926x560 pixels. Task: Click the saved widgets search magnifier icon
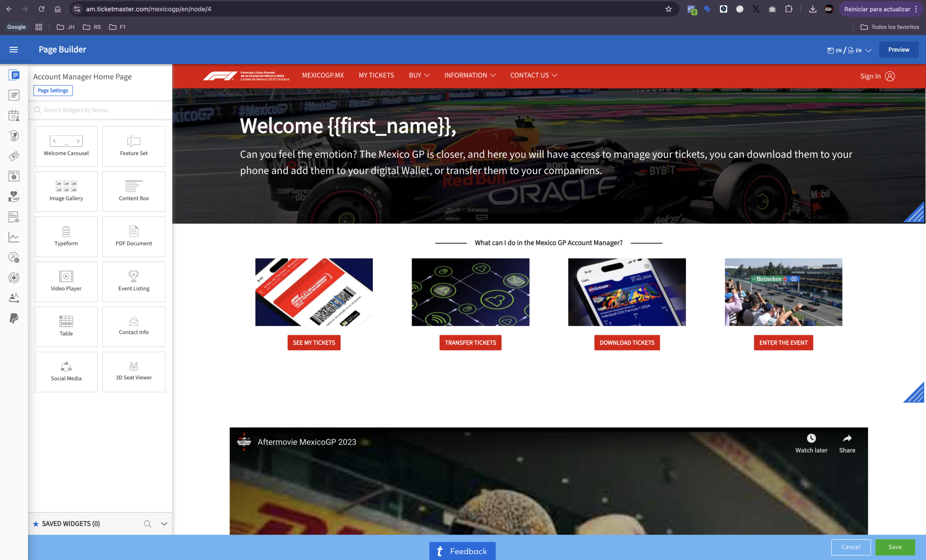tap(147, 523)
